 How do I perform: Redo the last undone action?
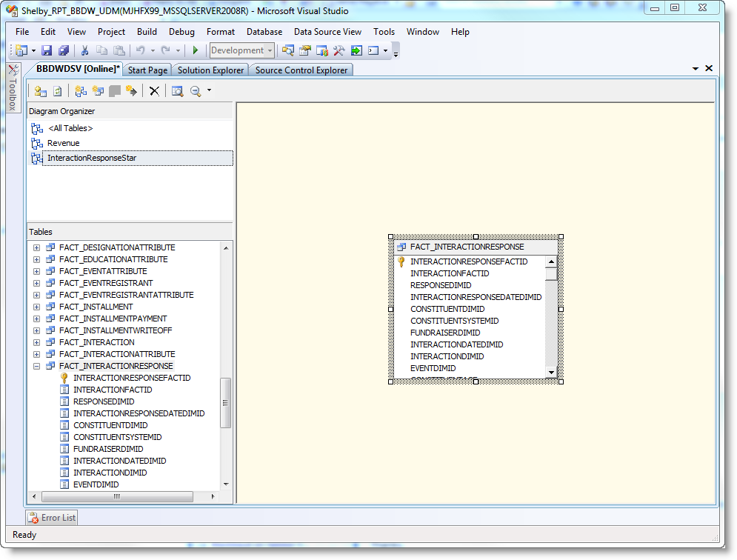[165, 50]
